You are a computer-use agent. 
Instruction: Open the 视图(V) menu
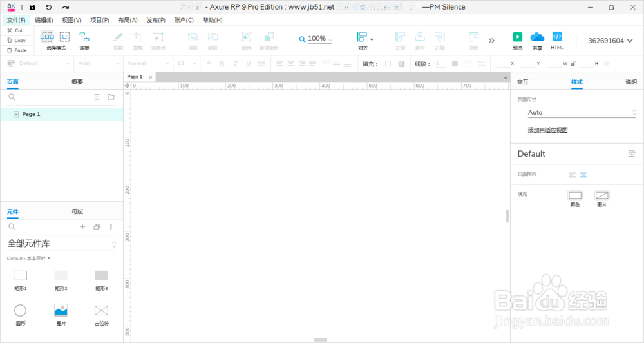tap(72, 20)
